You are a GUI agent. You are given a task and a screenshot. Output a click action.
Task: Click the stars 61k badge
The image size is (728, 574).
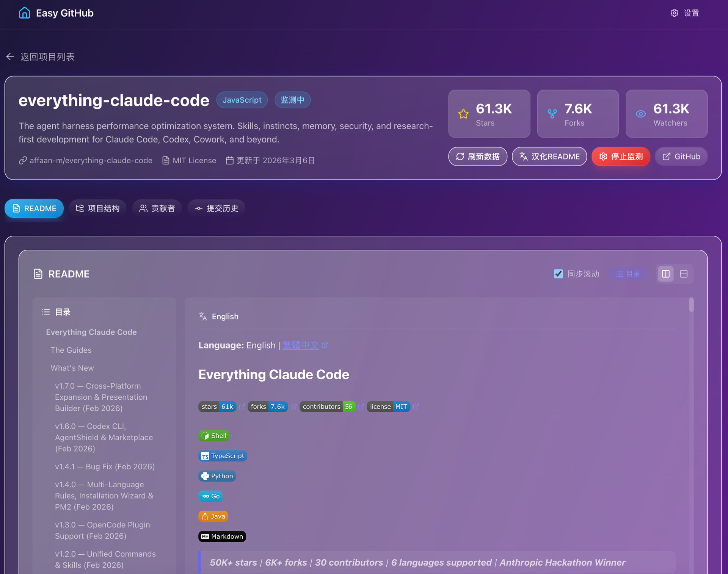pos(217,407)
